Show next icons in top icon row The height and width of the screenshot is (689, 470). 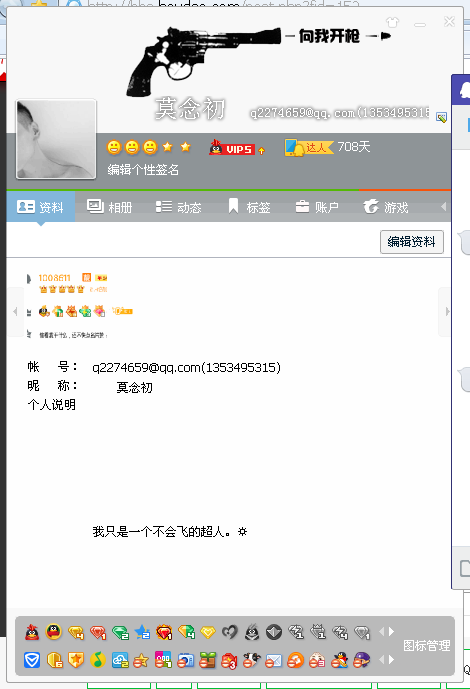coord(391,631)
